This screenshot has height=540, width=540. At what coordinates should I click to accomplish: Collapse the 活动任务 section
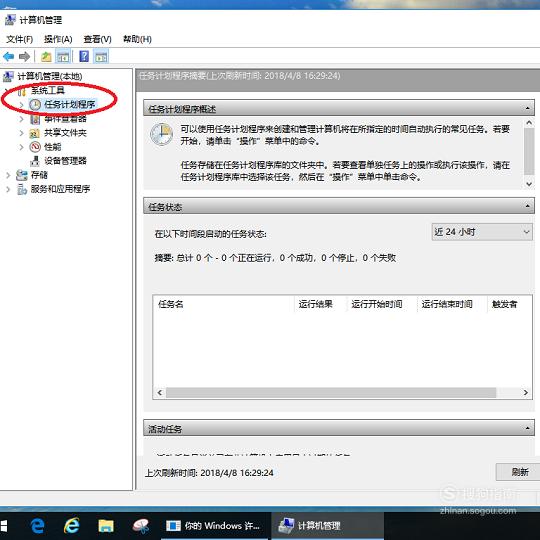(x=527, y=428)
